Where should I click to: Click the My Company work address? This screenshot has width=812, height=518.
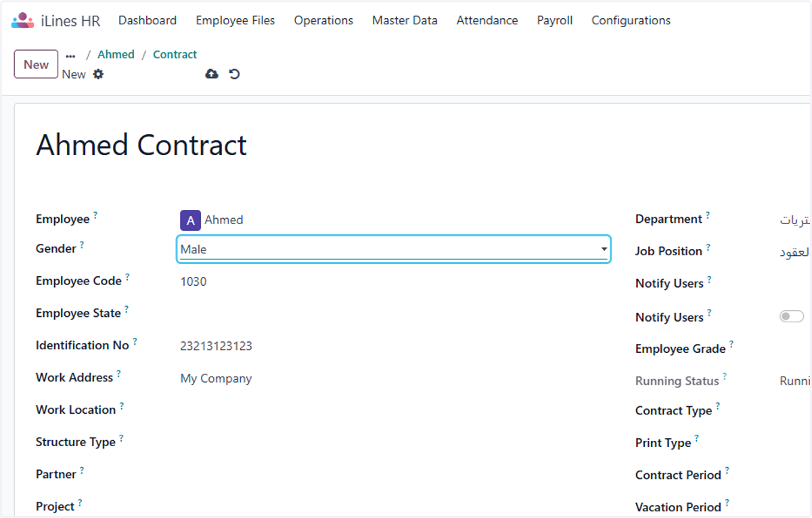pyautogui.click(x=216, y=379)
